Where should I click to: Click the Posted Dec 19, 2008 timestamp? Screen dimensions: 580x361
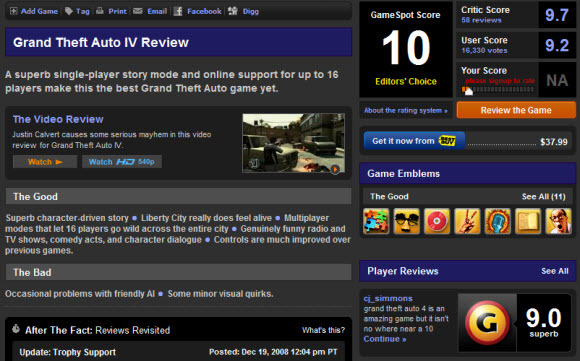pos(273,352)
